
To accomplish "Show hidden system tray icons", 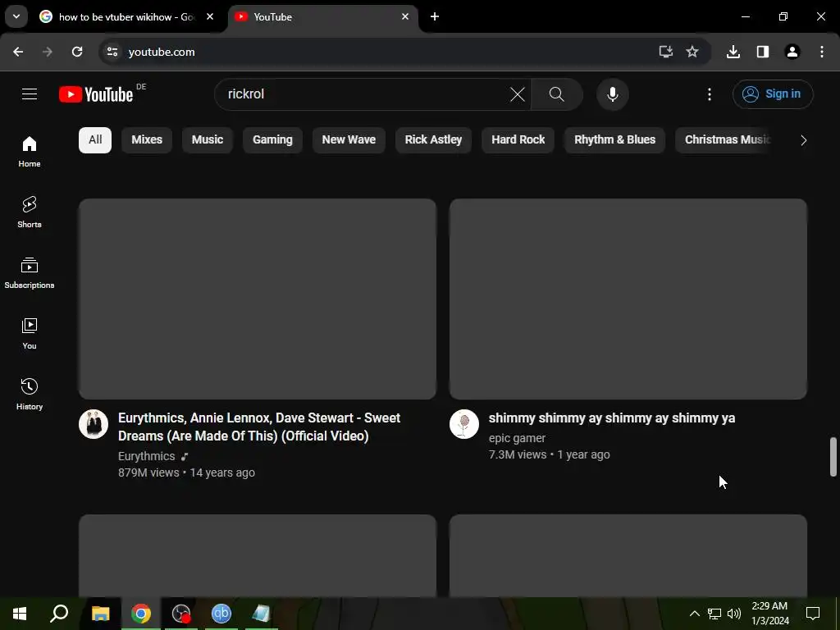I will [x=694, y=614].
